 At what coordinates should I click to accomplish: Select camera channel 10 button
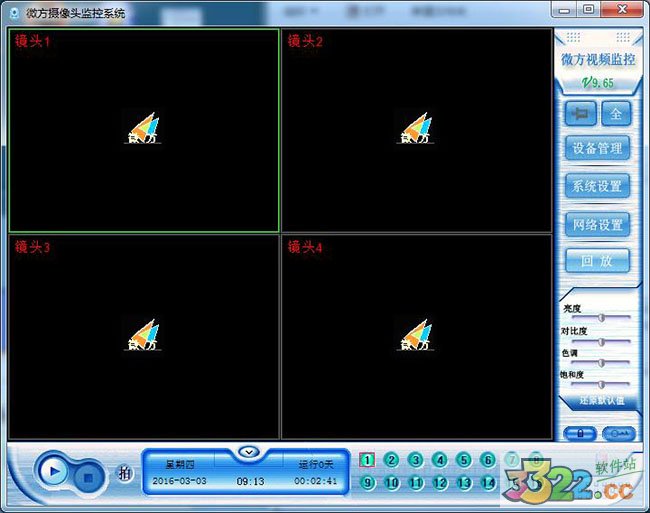point(391,483)
